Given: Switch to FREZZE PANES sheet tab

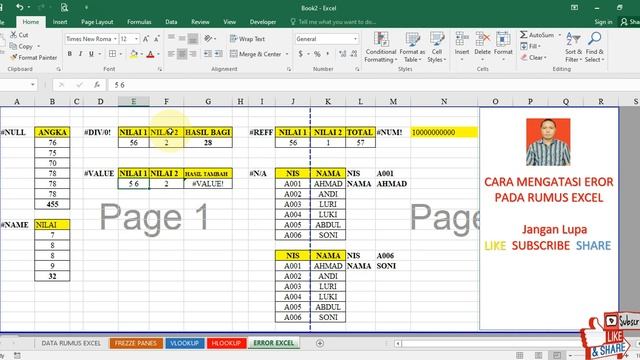Looking at the screenshot, I should pyautogui.click(x=136, y=343).
